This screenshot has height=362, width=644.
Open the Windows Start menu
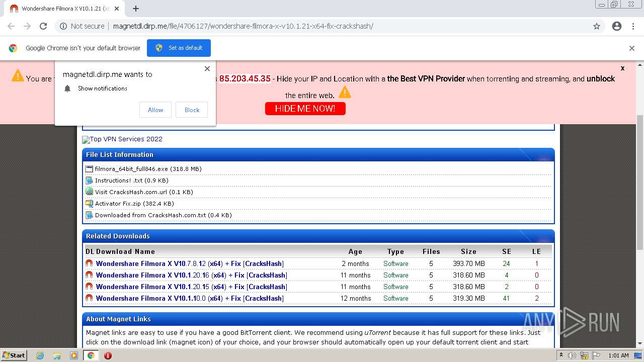pos(14,355)
